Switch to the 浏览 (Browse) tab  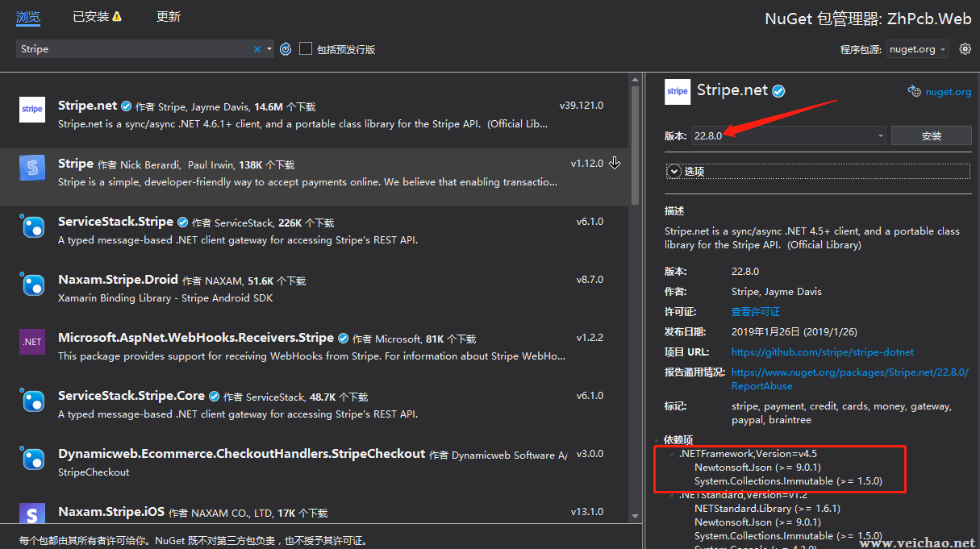click(x=28, y=16)
